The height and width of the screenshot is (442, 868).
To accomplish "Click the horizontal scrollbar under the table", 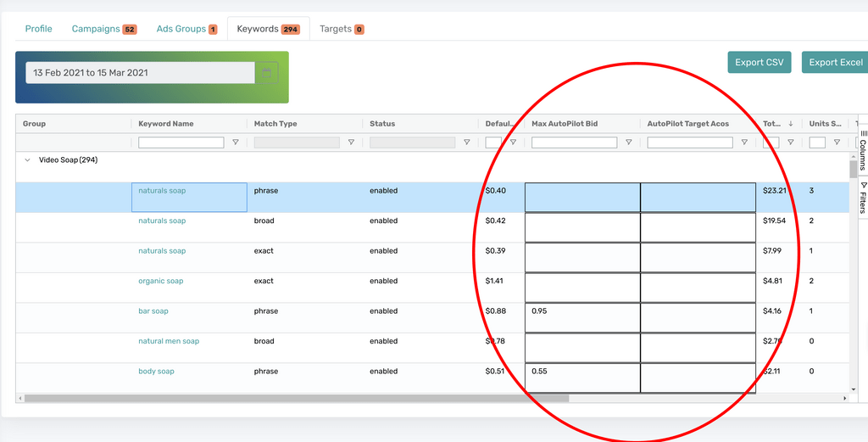I will pyautogui.click(x=297, y=397).
